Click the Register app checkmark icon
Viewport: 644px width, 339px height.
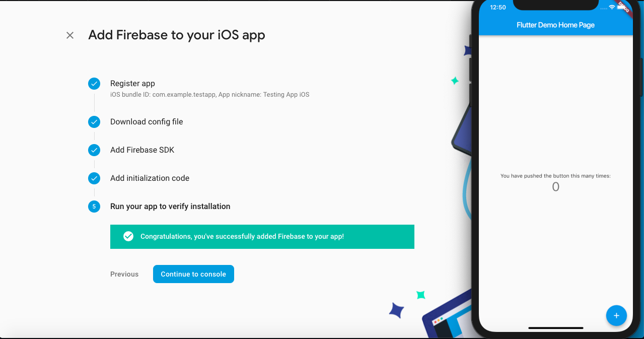tap(94, 84)
